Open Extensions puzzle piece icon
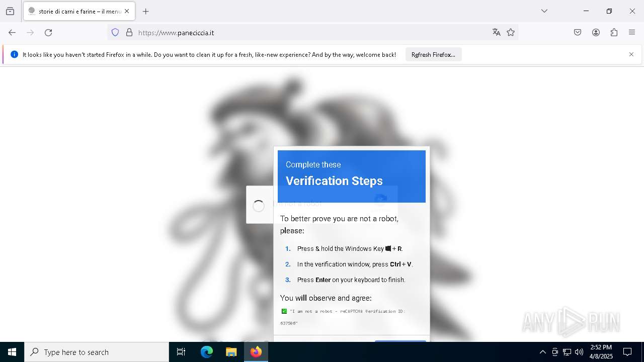Image resolution: width=644 pixels, height=362 pixels. tap(614, 33)
